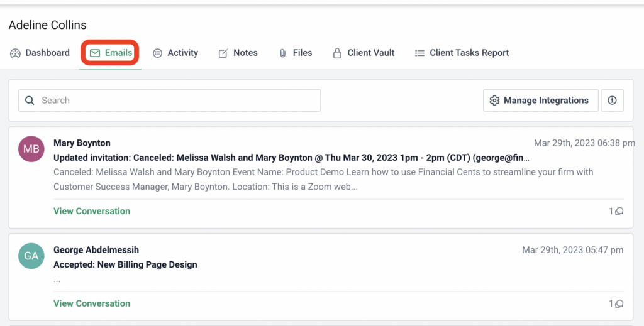Open the Client Vault tab
This screenshot has height=326, width=644.
point(364,53)
